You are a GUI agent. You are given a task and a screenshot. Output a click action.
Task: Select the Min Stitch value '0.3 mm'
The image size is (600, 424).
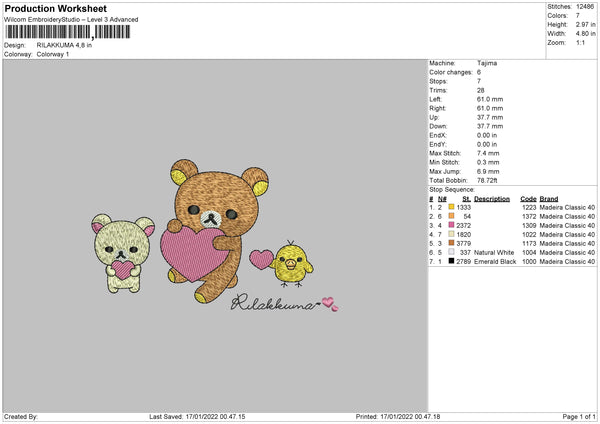coord(488,162)
